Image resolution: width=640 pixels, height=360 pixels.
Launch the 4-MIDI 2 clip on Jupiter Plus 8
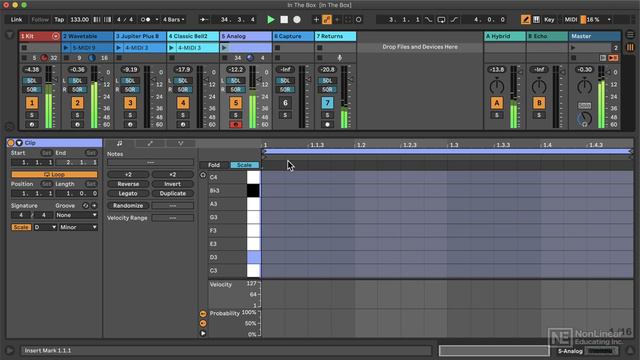pos(119,48)
